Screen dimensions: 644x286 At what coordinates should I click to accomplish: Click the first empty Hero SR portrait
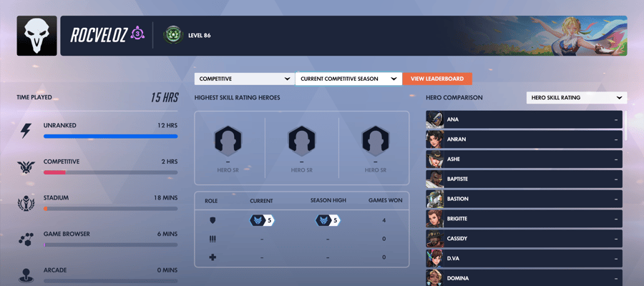(228, 142)
